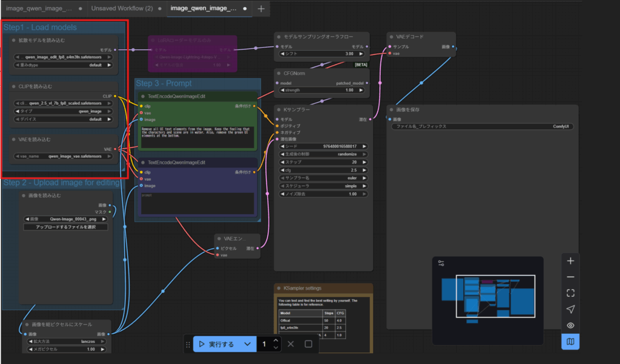620x364 pixels.
Task: Open the run button dropdown chevron
Action: click(247, 344)
